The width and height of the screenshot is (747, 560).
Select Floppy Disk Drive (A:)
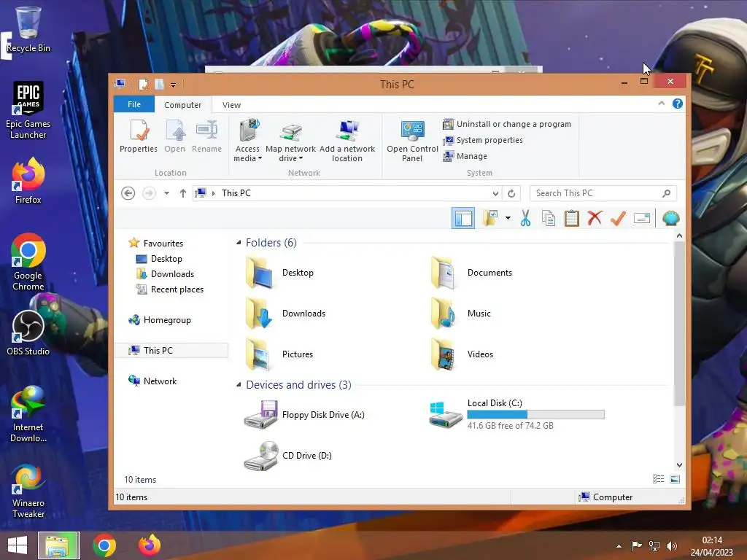[304, 415]
